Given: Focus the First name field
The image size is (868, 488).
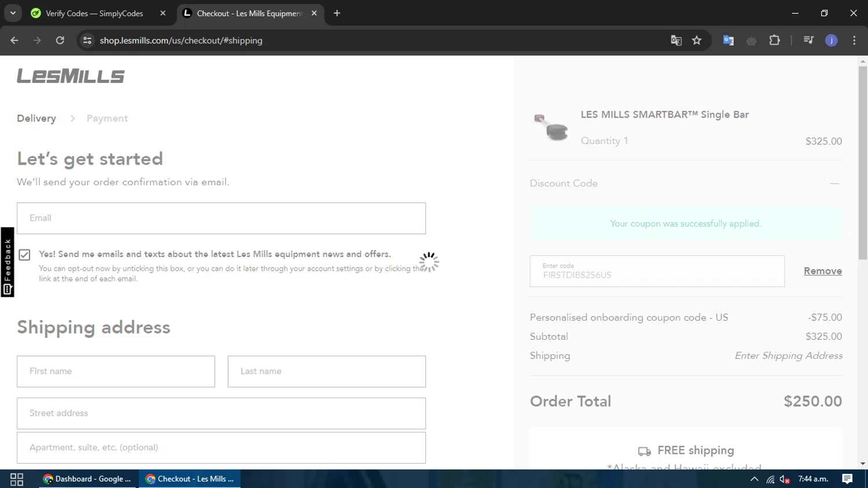Looking at the screenshot, I should [116, 372].
